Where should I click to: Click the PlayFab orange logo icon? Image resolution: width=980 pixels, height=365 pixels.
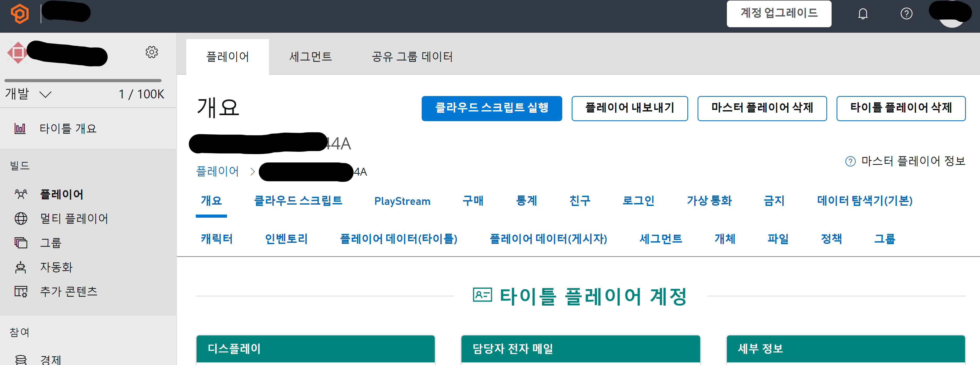(x=20, y=14)
